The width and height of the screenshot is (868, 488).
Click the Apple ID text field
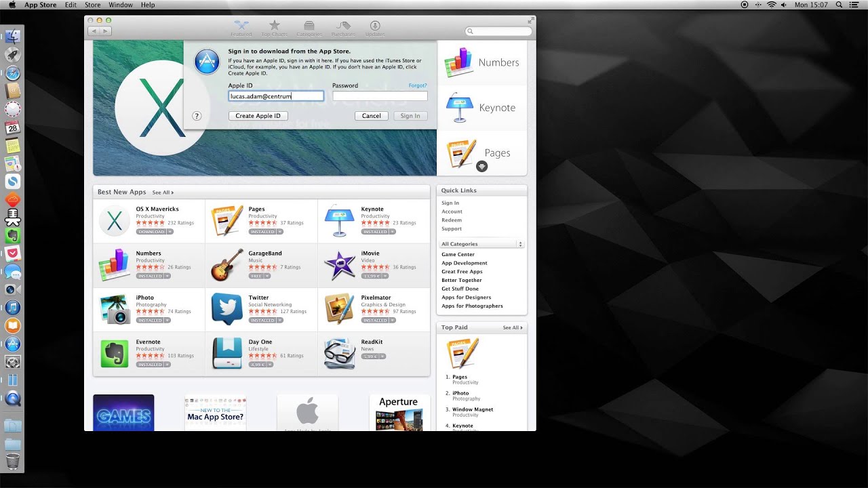[x=276, y=96]
